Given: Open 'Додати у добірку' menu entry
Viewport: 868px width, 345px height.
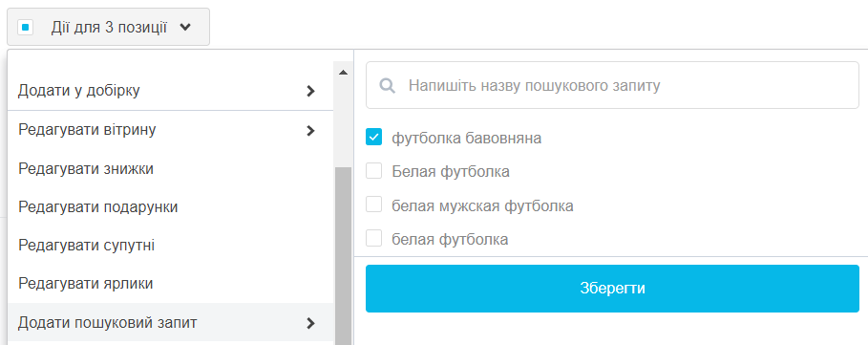Looking at the screenshot, I should click(x=171, y=90).
